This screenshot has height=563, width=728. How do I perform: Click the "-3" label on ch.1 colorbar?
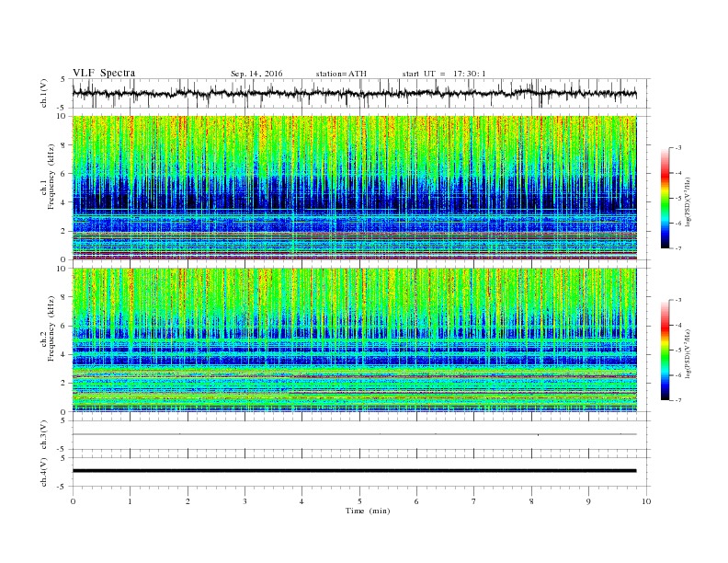(678, 148)
